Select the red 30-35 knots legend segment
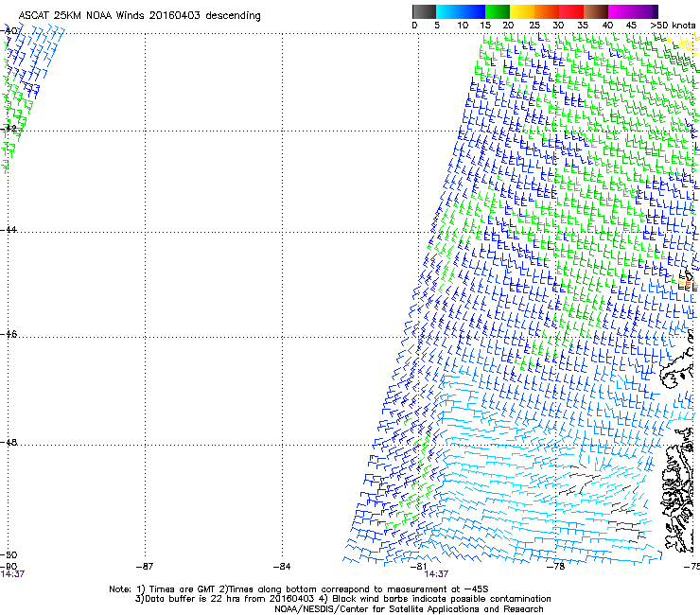This screenshot has width=700, height=615. click(x=571, y=11)
